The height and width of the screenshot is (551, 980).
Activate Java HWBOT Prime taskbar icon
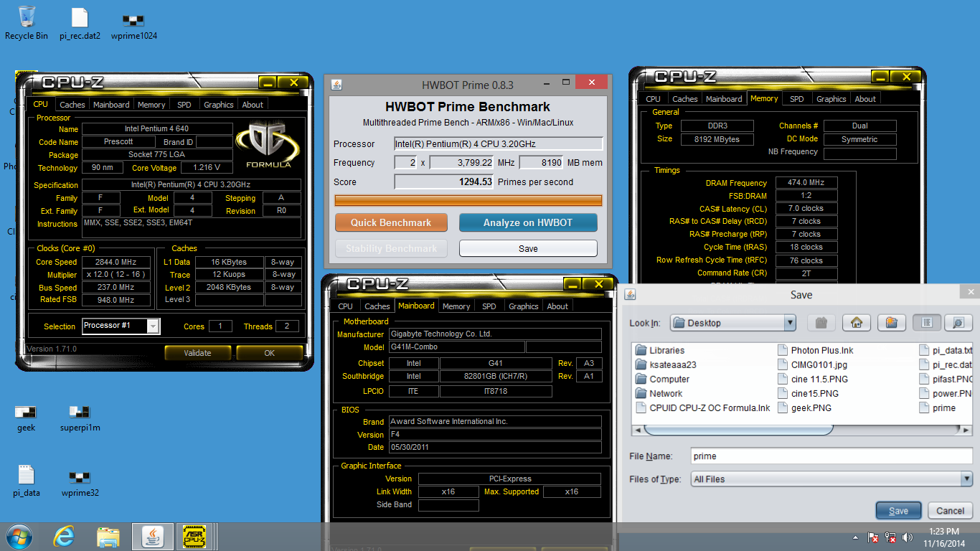(x=152, y=536)
